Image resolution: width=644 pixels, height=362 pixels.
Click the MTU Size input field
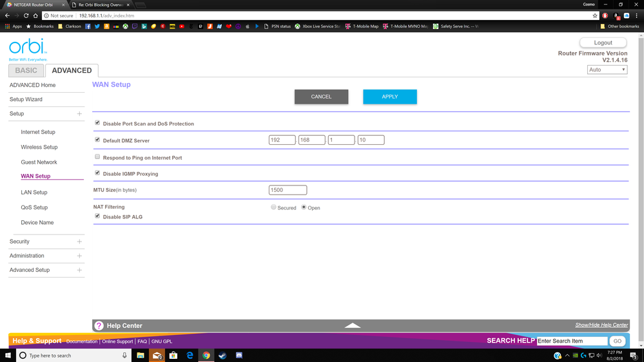[x=288, y=190]
